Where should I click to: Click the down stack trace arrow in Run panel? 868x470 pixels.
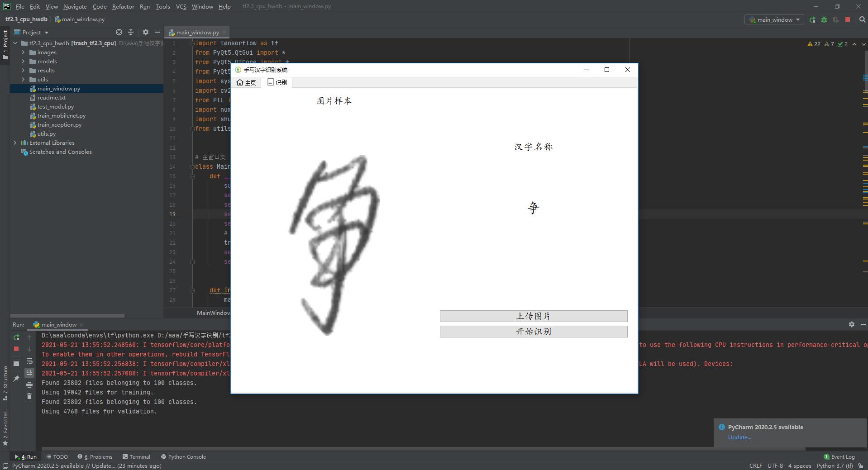tap(29, 349)
